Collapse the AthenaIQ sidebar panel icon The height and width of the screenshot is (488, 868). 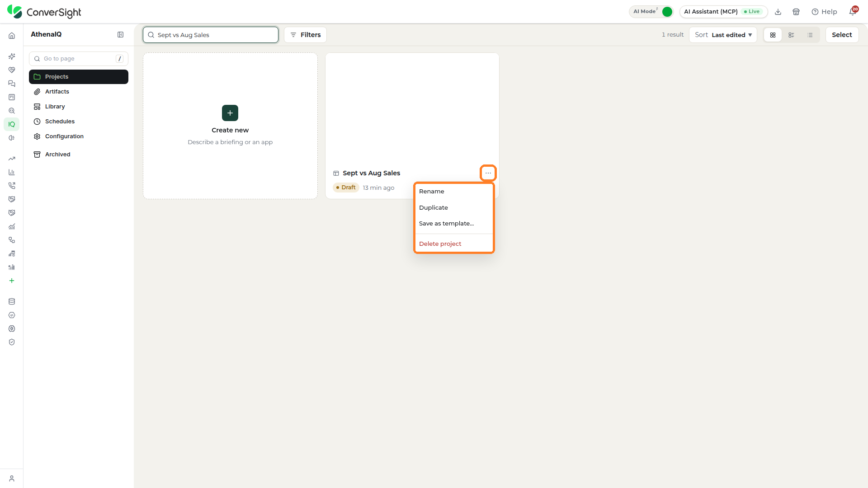tap(121, 35)
